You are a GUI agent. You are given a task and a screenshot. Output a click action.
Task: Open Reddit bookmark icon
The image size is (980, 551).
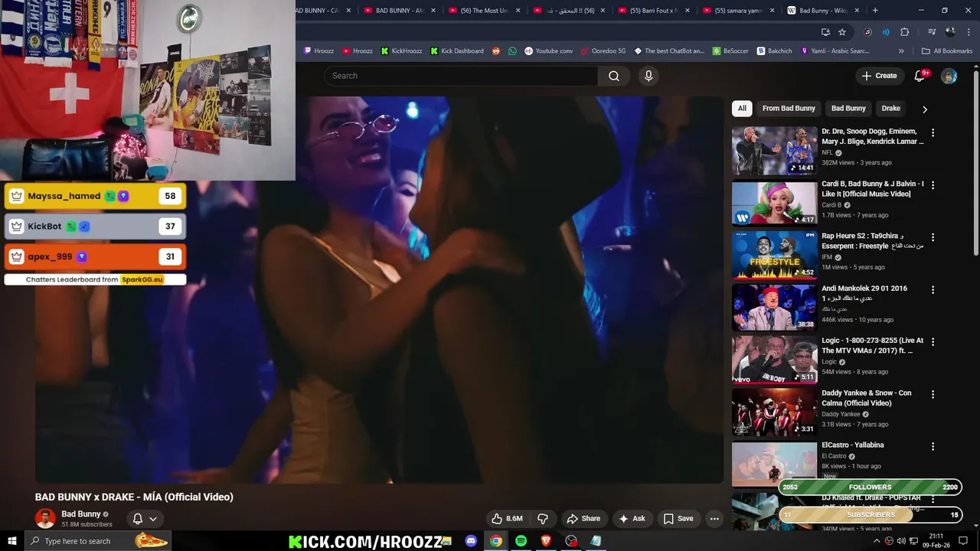pos(496,51)
